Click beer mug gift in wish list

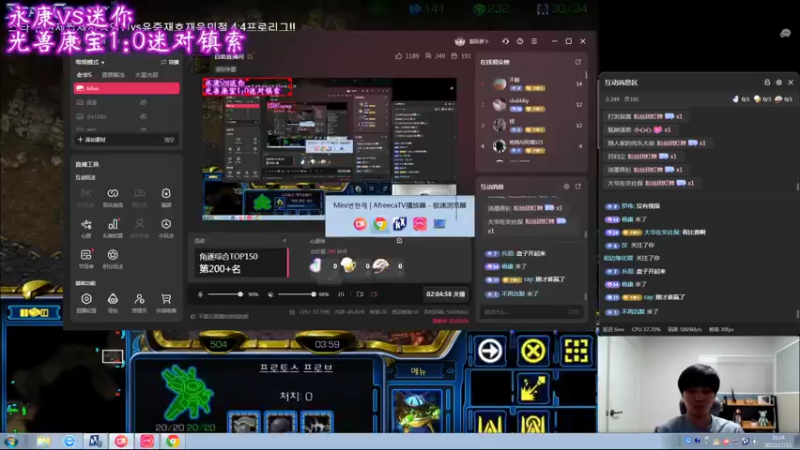[348, 265]
